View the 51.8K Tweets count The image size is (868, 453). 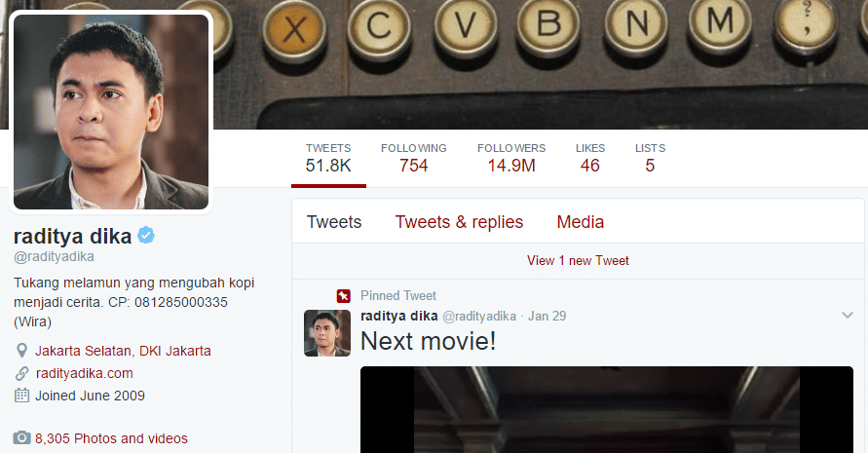point(328,158)
